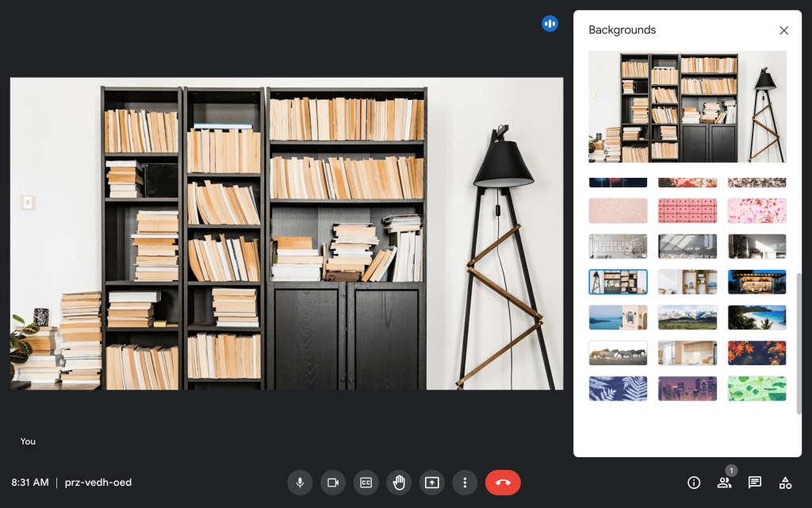Apply the white shelf living room background
This screenshot has width=812, height=508.
(688, 282)
